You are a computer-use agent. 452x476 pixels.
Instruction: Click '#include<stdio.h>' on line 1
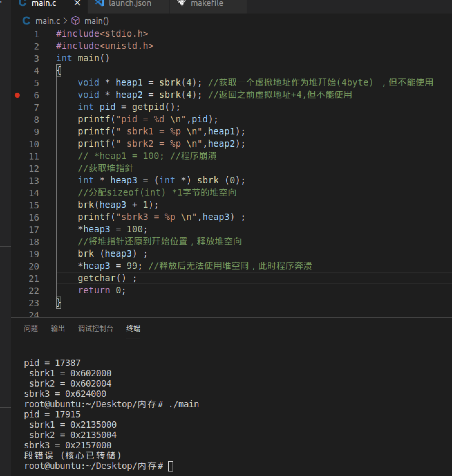[102, 33]
